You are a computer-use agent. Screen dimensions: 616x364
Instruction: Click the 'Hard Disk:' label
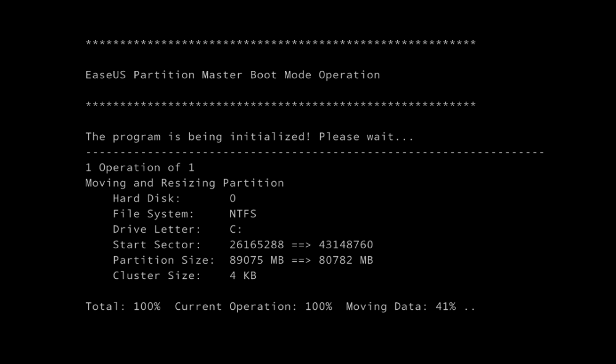(x=147, y=198)
